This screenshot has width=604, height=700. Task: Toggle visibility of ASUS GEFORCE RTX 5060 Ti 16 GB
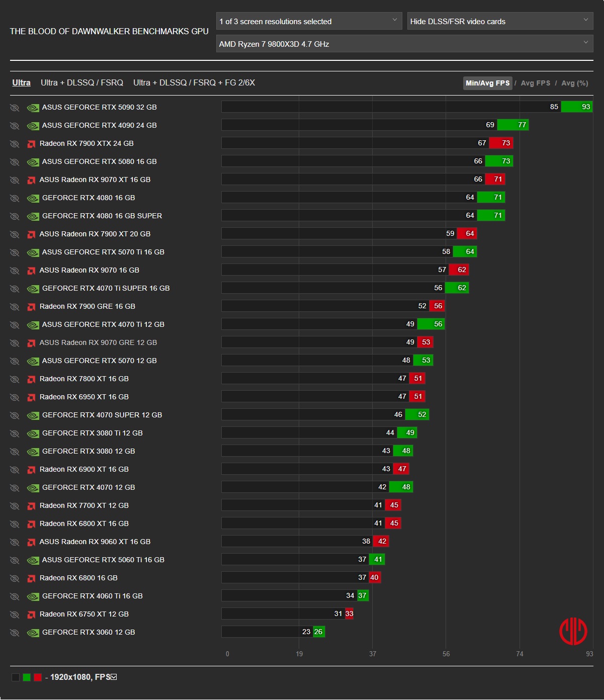[x=15, y=560]
